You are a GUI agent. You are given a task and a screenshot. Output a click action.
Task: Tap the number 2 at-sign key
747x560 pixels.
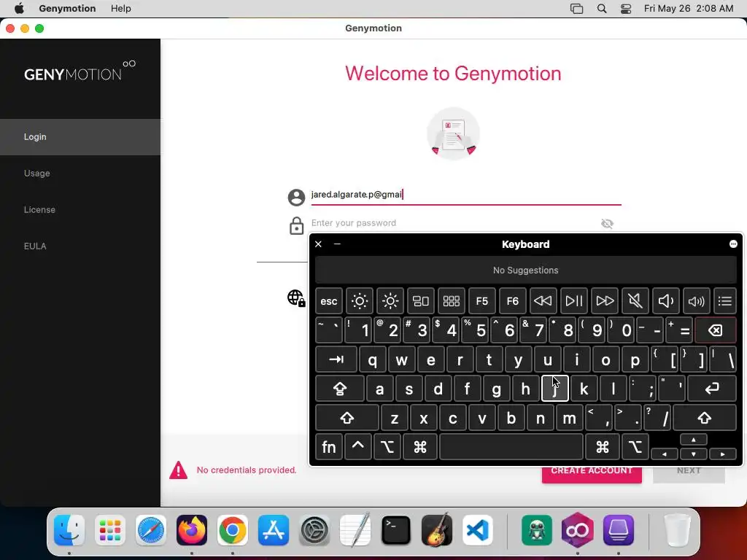point(387,330)
